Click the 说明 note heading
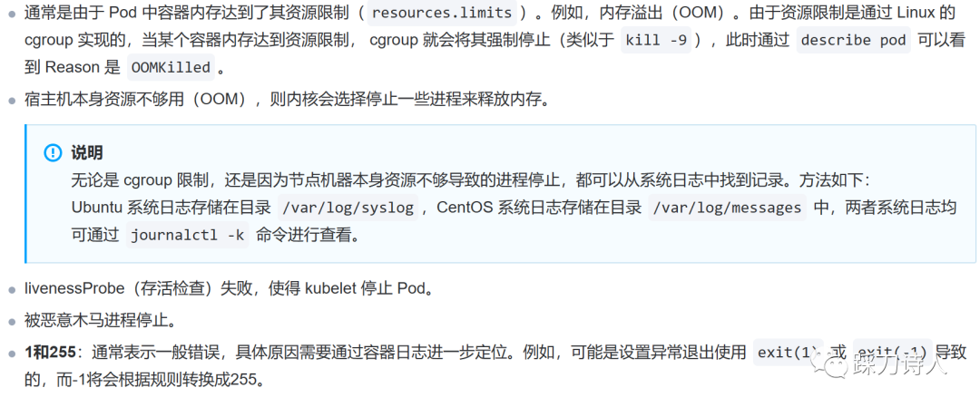 pos(87,153)
